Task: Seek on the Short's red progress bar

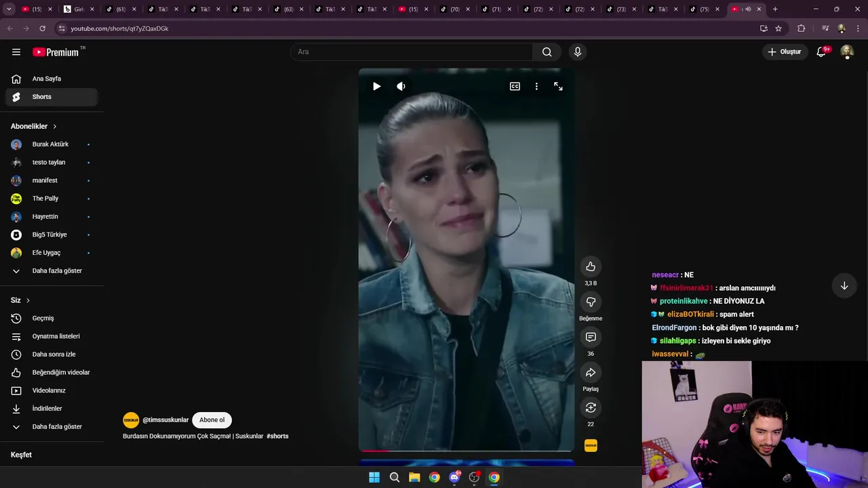Action: (466, 450)
